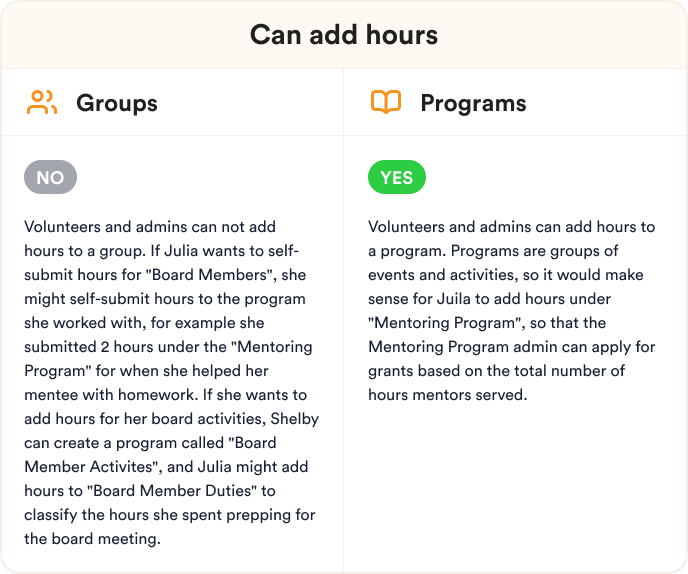
Task: Select the Programs column heading
Action: pos(473,104)
